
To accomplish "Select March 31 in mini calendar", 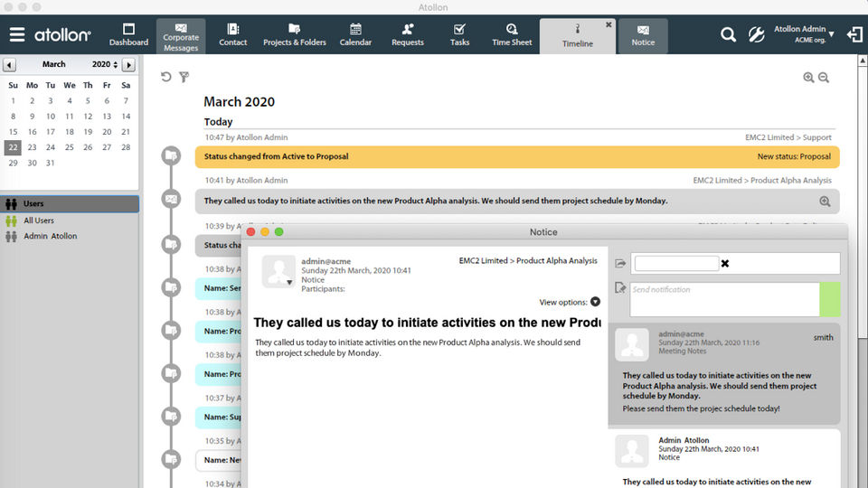I will point(51,163).
